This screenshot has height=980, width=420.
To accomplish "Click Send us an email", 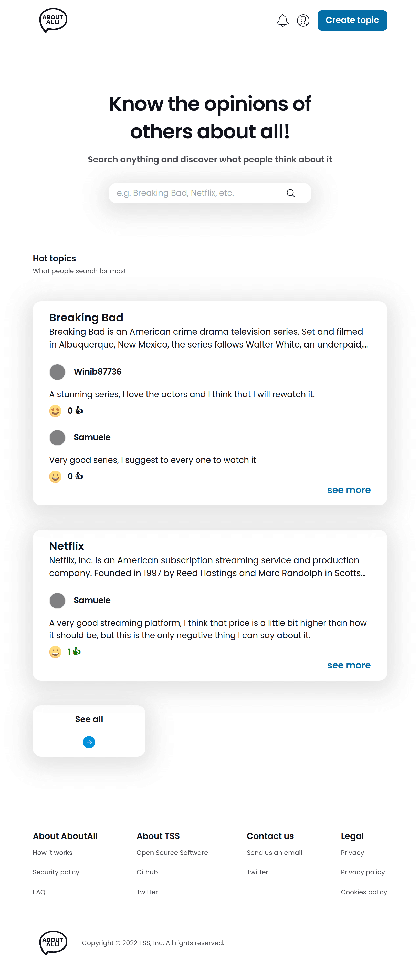I will pyautogui.click(x=274, y=853).
